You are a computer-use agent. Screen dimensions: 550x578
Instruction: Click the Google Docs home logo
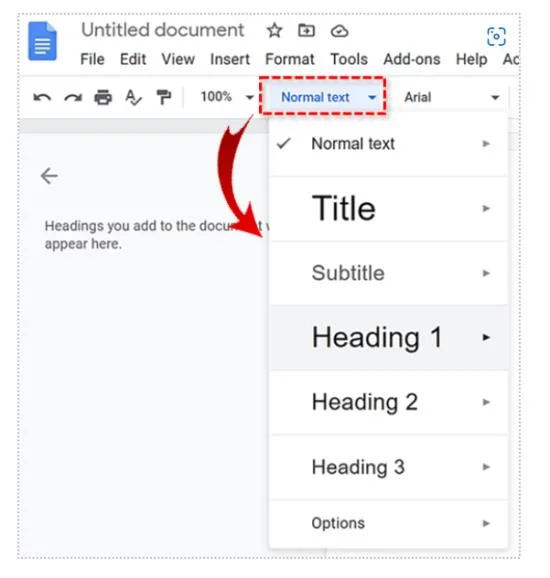(42, 41)
